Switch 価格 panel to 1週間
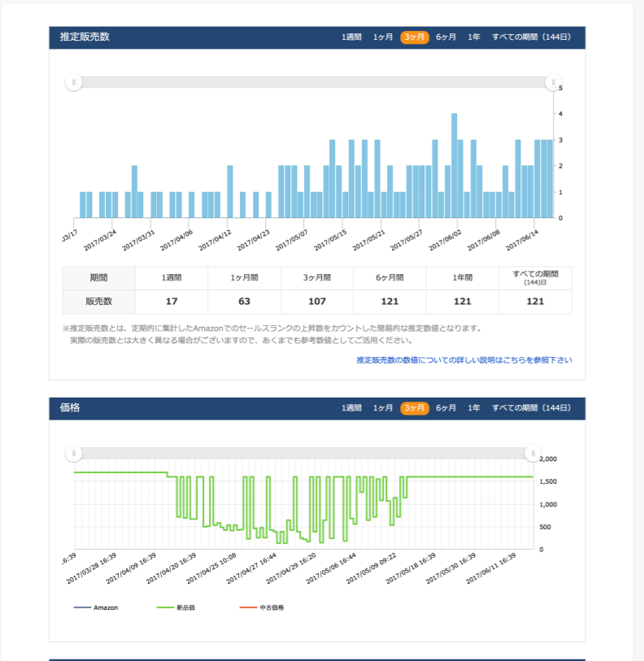The width and height of the screenshot is (644, 661). click(351, 408)
